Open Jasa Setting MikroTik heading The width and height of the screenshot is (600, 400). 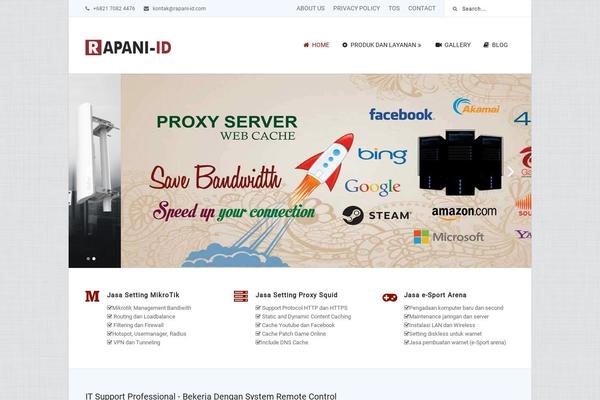[143, 295]
